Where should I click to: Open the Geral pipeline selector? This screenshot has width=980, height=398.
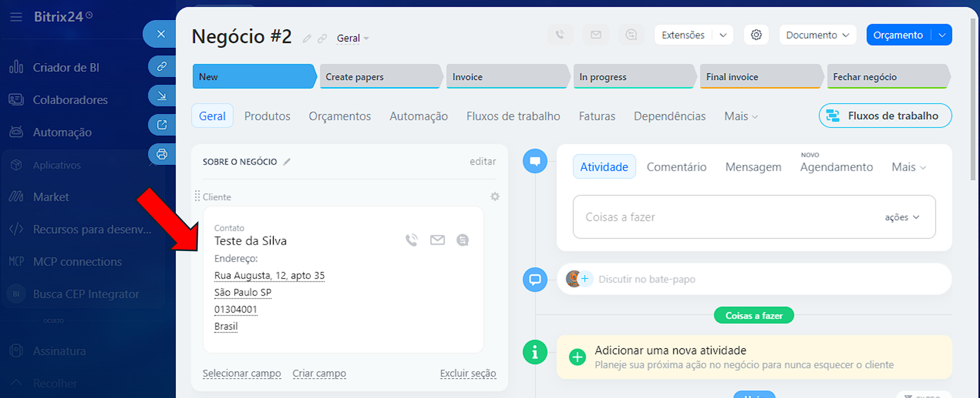point(352,38)
